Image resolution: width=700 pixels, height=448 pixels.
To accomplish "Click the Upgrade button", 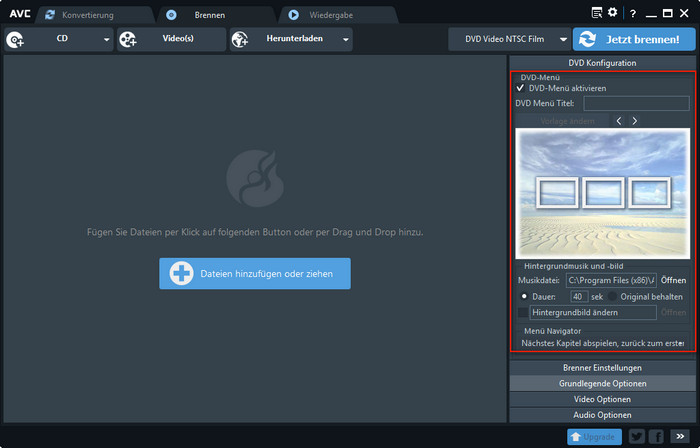I will point(594,437).
